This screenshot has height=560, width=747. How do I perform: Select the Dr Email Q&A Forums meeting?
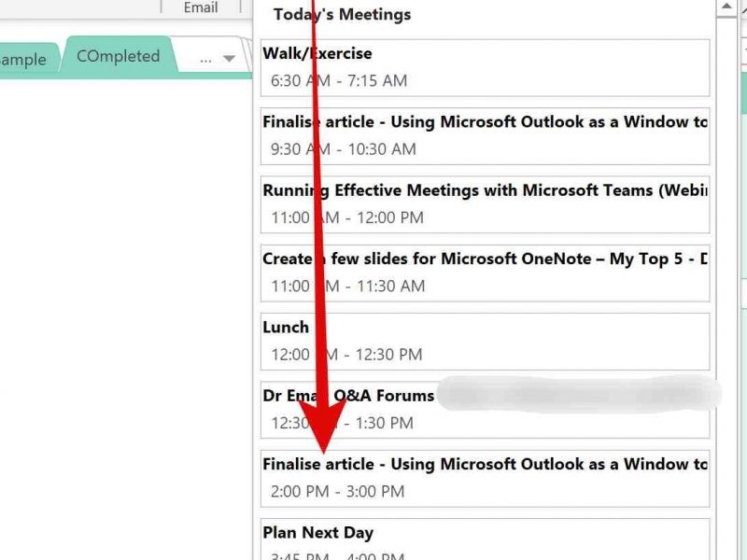485,410
